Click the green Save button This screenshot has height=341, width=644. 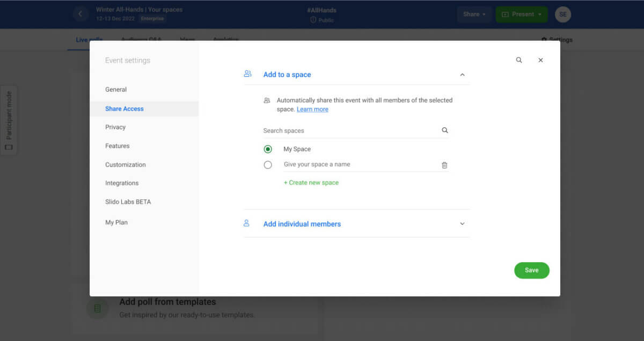pos(531,270)
